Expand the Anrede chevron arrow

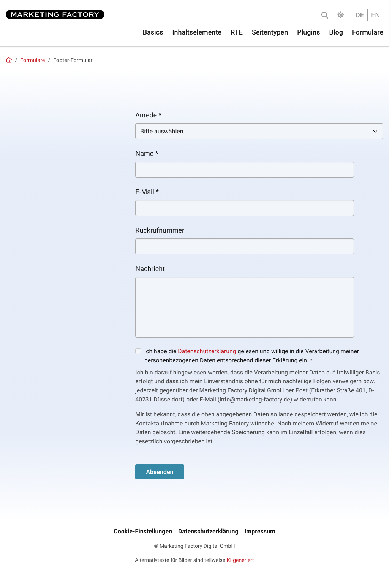pos(375,131)
